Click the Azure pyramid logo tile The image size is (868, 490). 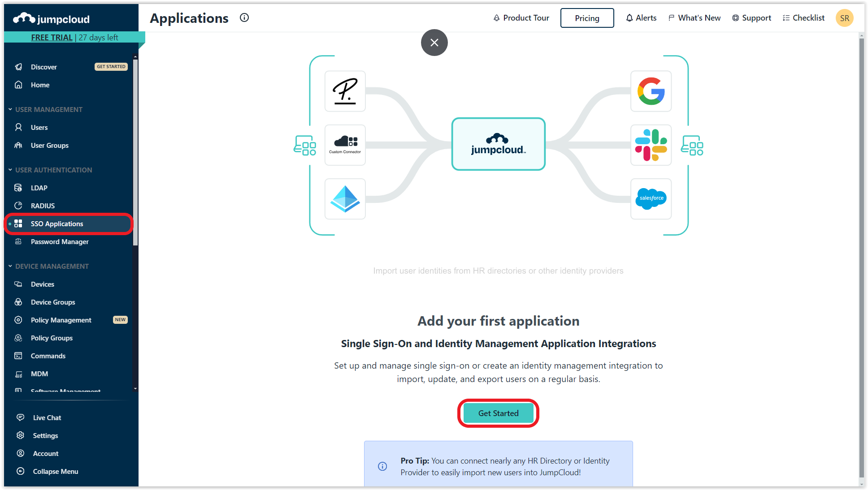point(345,198)
